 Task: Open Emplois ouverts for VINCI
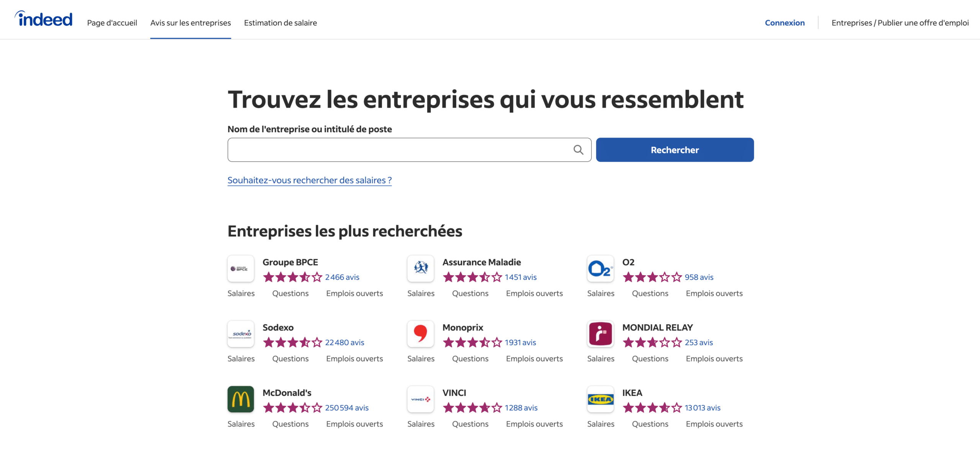click(x=534, y=424)
